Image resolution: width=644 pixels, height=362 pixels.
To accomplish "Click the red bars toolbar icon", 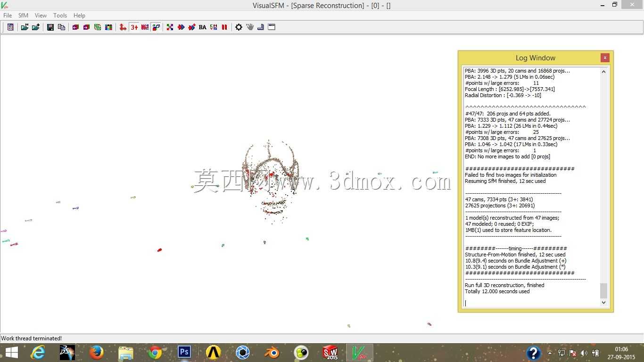I will point(145,27).
